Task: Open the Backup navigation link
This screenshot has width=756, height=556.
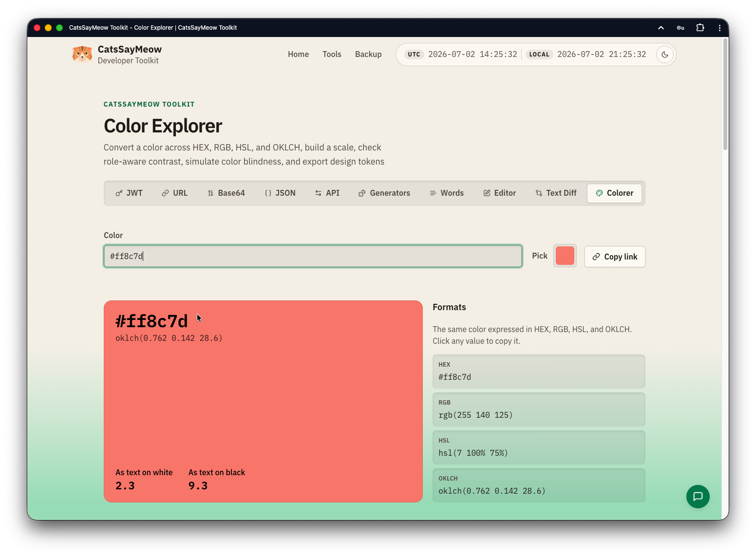Action: pos(368,55)
